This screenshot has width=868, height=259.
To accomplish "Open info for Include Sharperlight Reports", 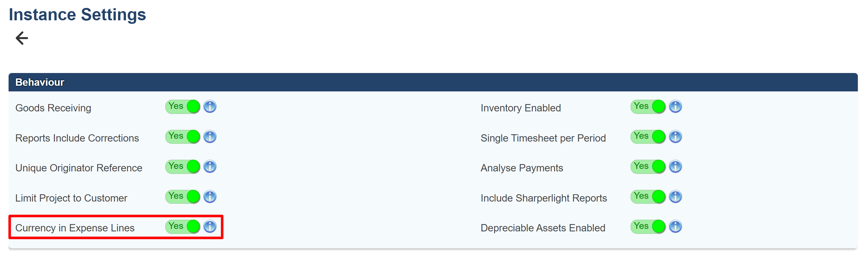I will click(x=675, y=196).
